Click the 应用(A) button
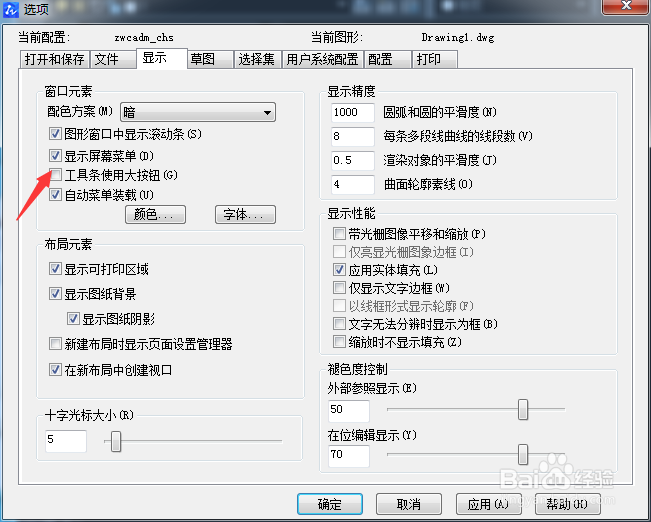The height and width of the screenshot is (522, 651). point(489,504)
